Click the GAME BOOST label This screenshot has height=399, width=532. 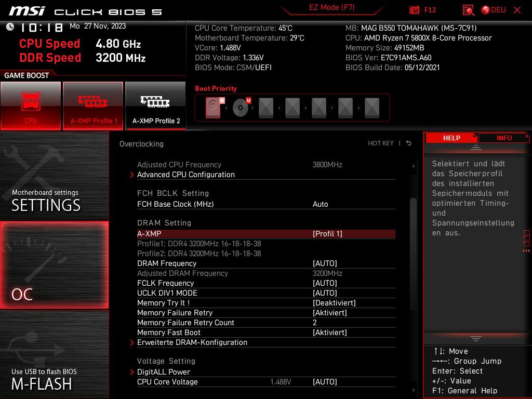[26, 75]
